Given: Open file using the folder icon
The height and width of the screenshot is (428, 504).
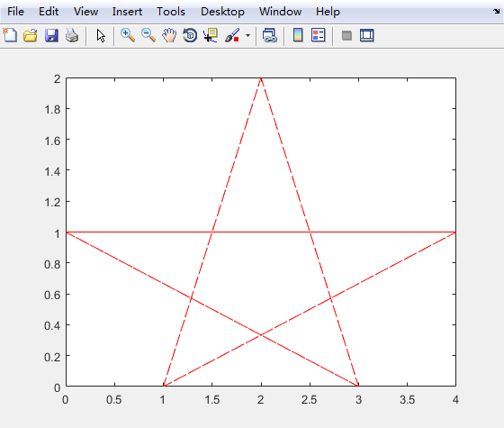Looking at the screenshot, I should point(31,35).
